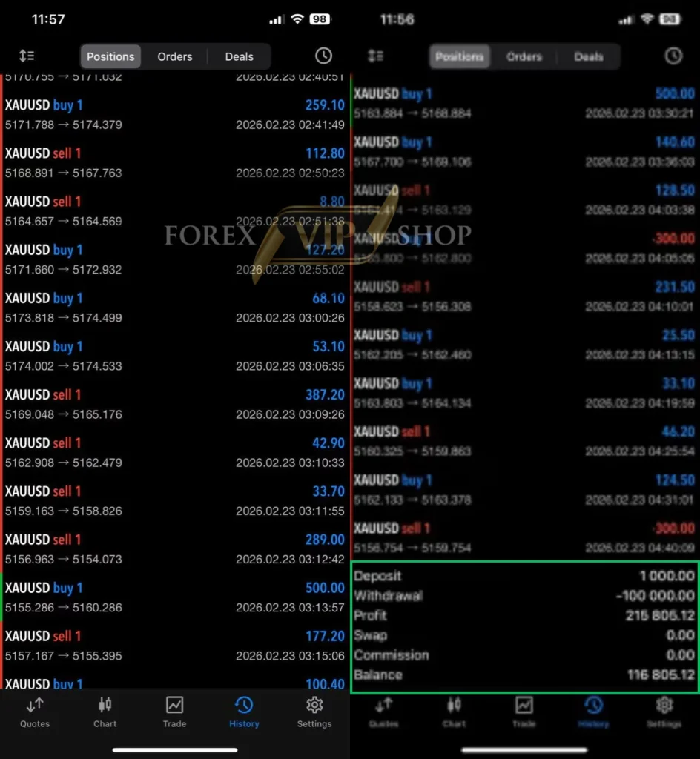Screen dimensions: 700x759
Task: Tap the Wi-Fi icon beside the 98 battery
Action: 297,19
